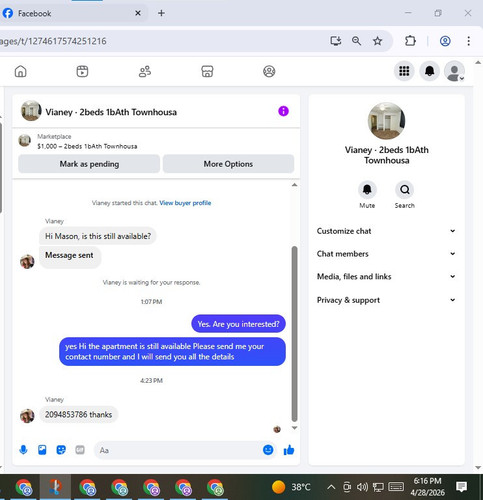The width and height of the screenshot is (483, 500).
Task: Click the chat scrollbar thumb
Action: click(x=294, y=334)
